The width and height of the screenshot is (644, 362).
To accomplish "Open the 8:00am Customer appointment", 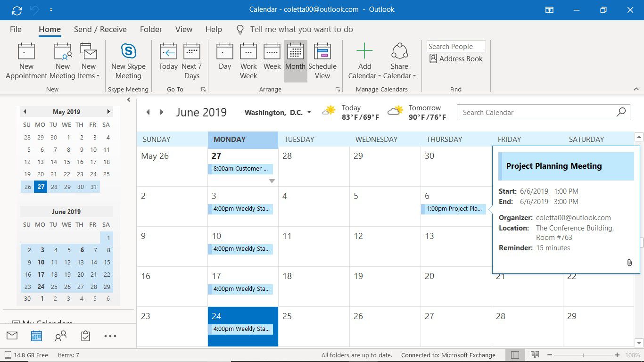I will [240, 169].
